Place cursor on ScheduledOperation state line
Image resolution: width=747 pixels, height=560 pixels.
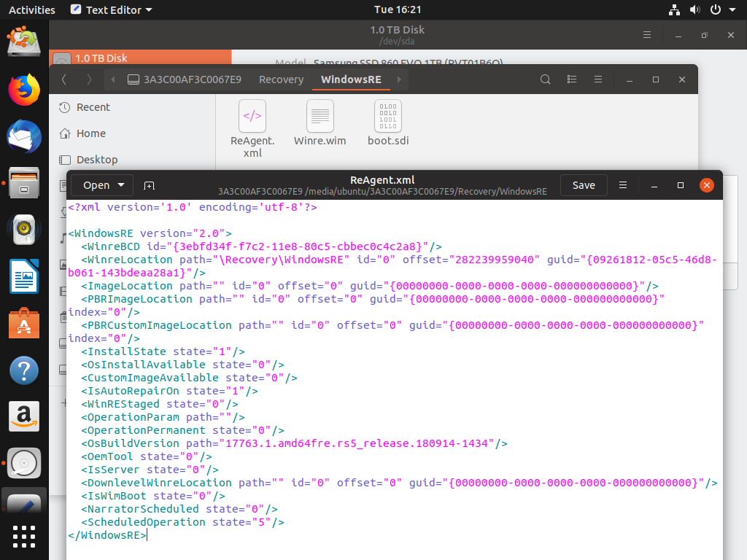(x=182, y=522)
